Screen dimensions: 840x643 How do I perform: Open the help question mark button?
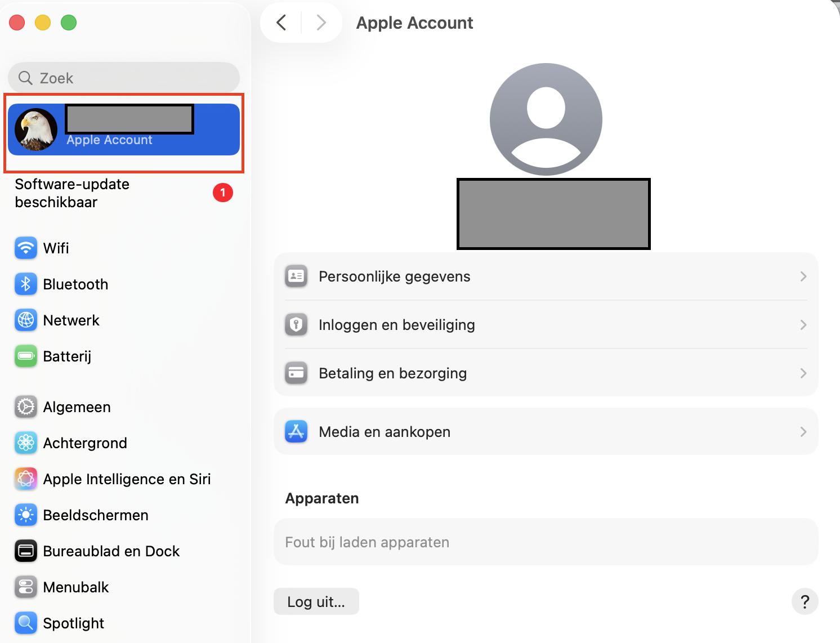[805, 601]
